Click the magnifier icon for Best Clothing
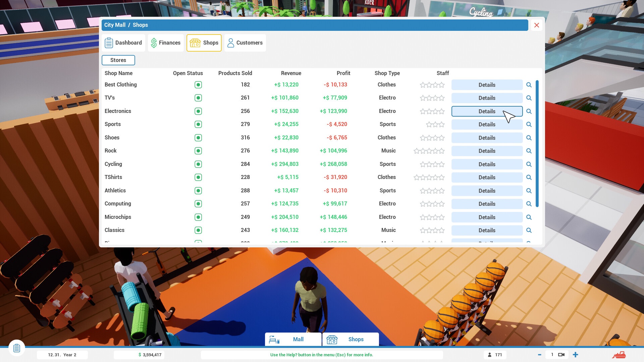This screenshot has height=362, width=644. (x=529, y=85)
